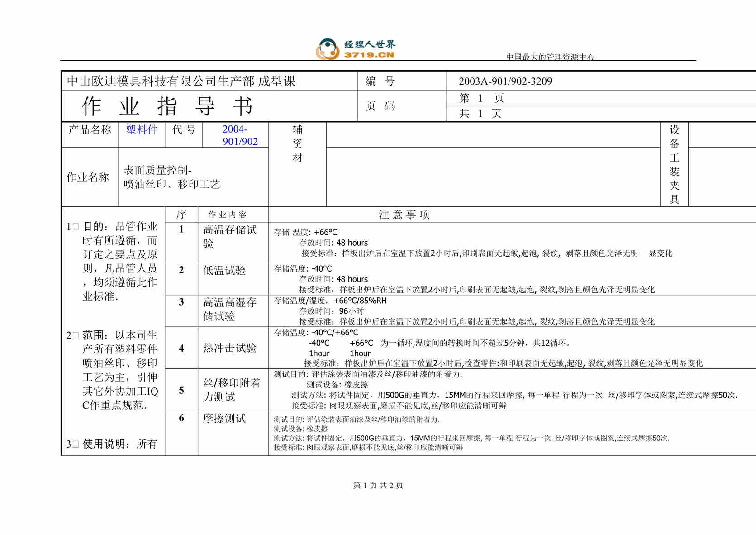This screenshot has height=535, width=756.
Task: Select the 摩擦测试 cell
Action: pos(233,433)
